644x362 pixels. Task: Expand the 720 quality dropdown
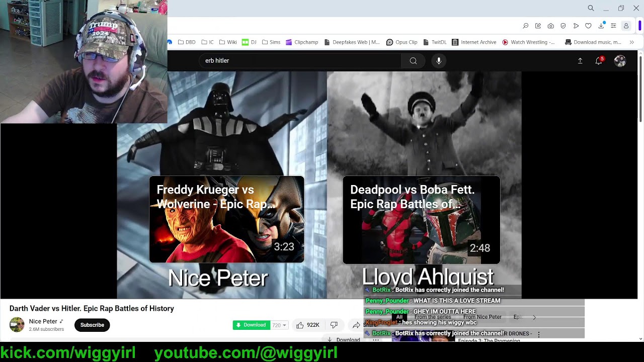tap(279, 325)
